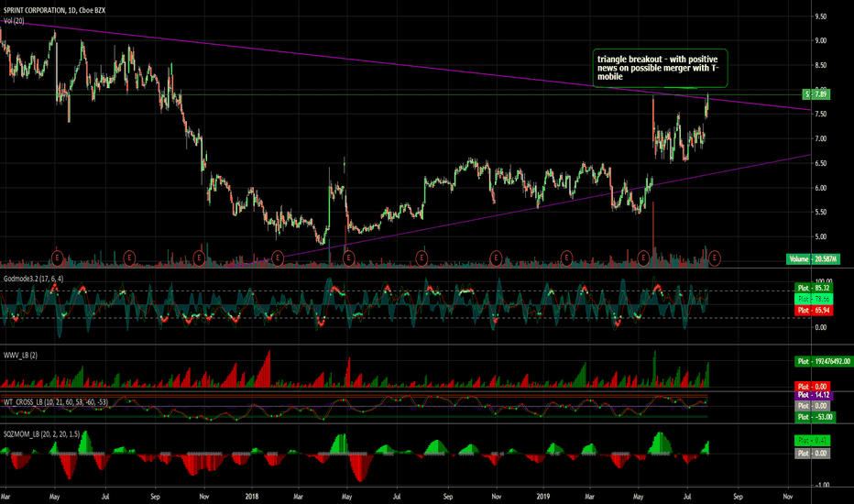
Task: Click the Plot 85.32 value label
Action: coord(813,288)
